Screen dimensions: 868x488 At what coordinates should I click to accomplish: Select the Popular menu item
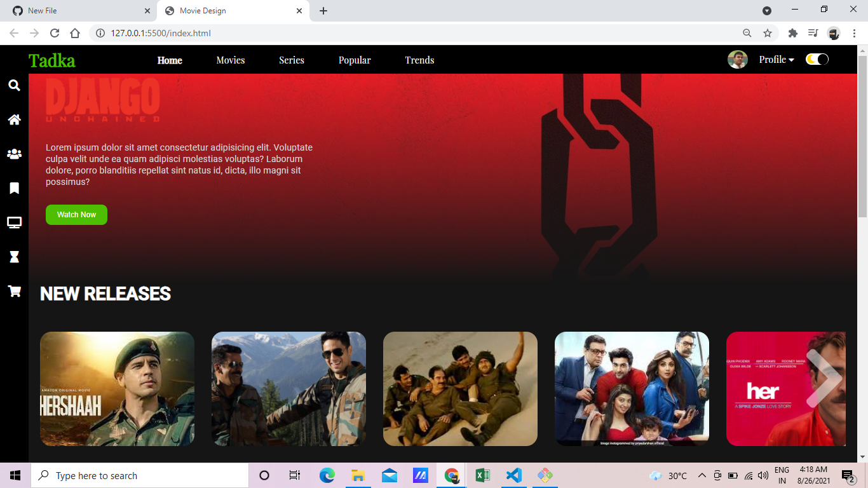click(x=355, y=60)
